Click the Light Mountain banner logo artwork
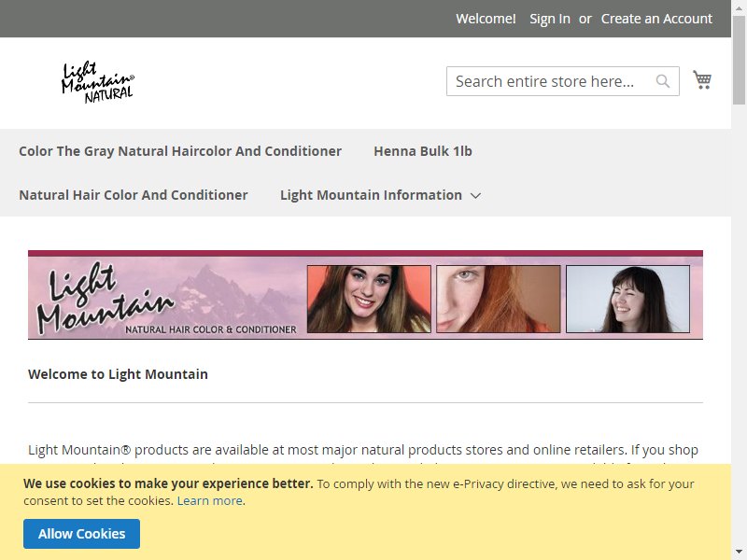The height and width of the screenshot is (560, 747). pos(107,298)
